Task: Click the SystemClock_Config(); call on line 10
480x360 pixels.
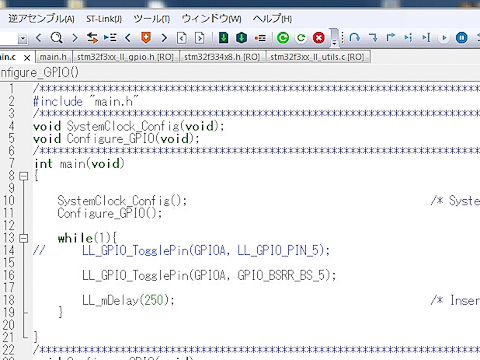Action: coord(122,201)
